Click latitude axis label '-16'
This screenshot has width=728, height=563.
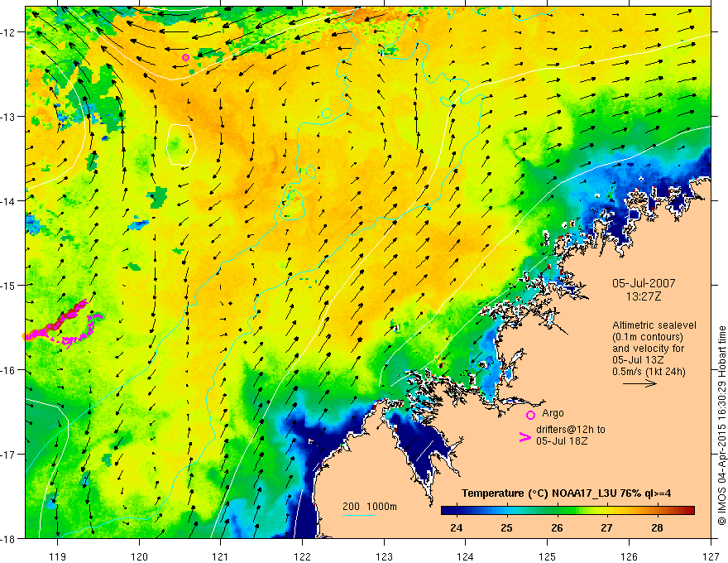tap(8, 370)
